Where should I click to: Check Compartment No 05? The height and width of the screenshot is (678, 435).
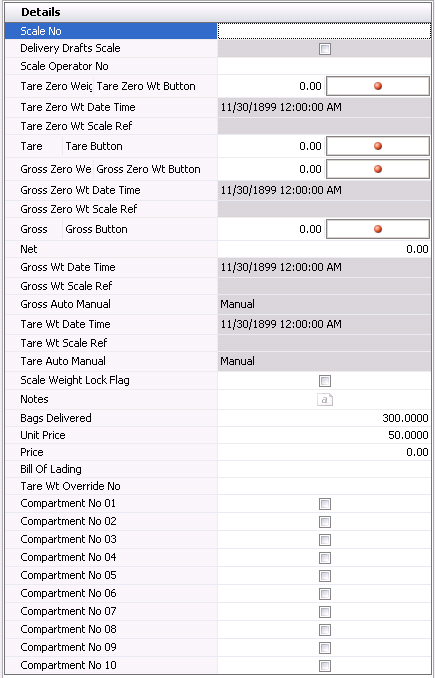[325, 576]
